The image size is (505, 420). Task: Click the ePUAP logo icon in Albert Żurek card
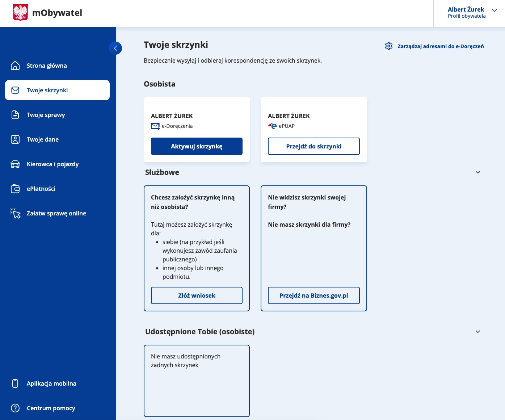272,126
